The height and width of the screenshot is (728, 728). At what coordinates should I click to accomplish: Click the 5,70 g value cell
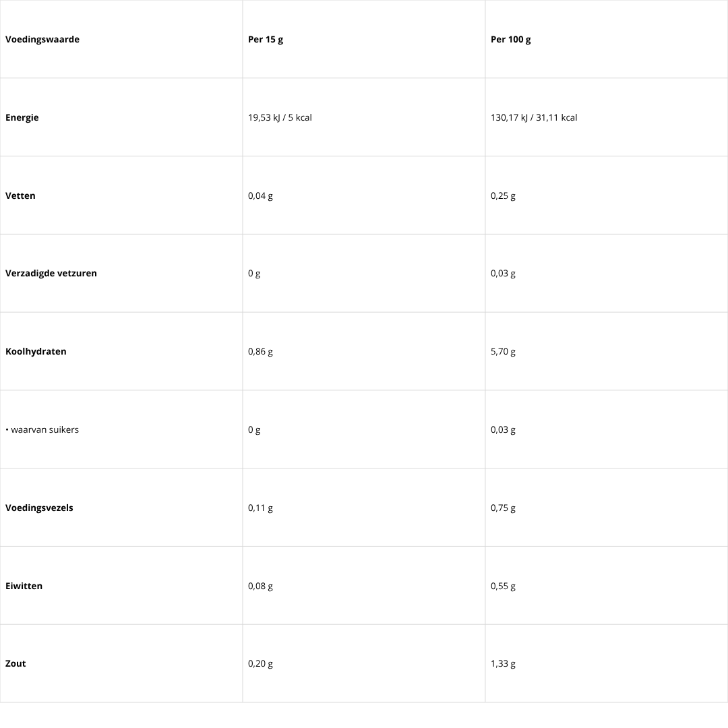pos(503,351)
